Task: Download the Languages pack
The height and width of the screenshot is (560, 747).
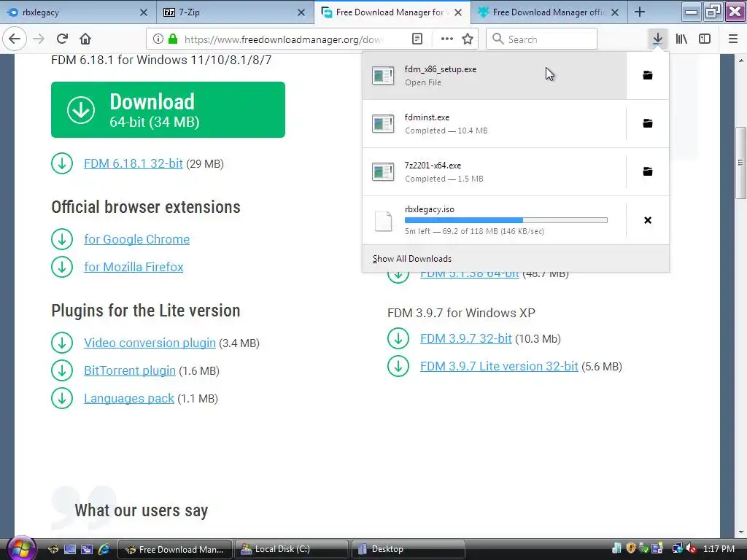Action: coord(129,398)
